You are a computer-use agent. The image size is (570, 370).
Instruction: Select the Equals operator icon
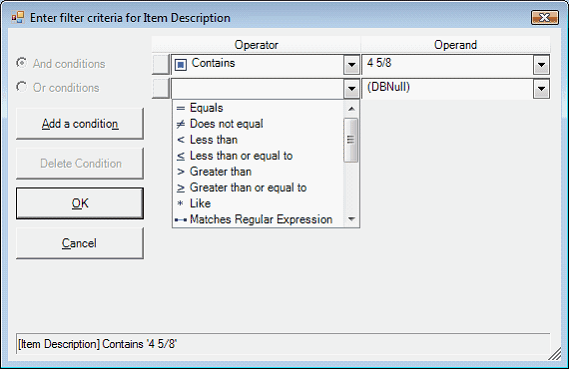[x=181, y=108]
